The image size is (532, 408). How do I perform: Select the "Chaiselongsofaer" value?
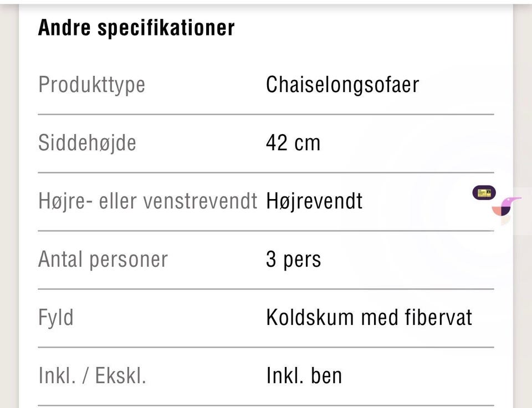click(342, 85)
